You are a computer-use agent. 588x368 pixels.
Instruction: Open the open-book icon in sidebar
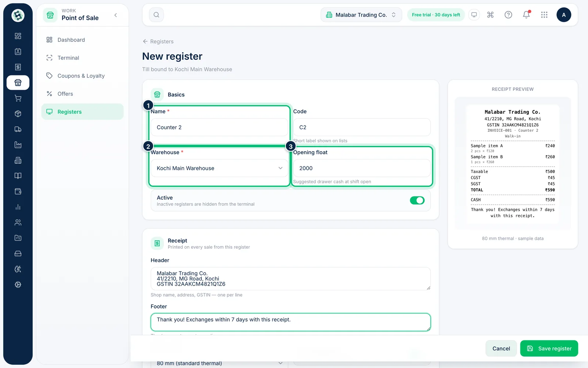click(x=18, y=176)
